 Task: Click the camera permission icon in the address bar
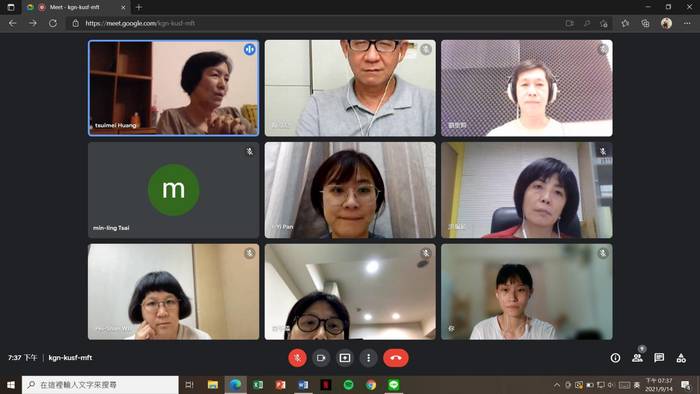point(569,23)
